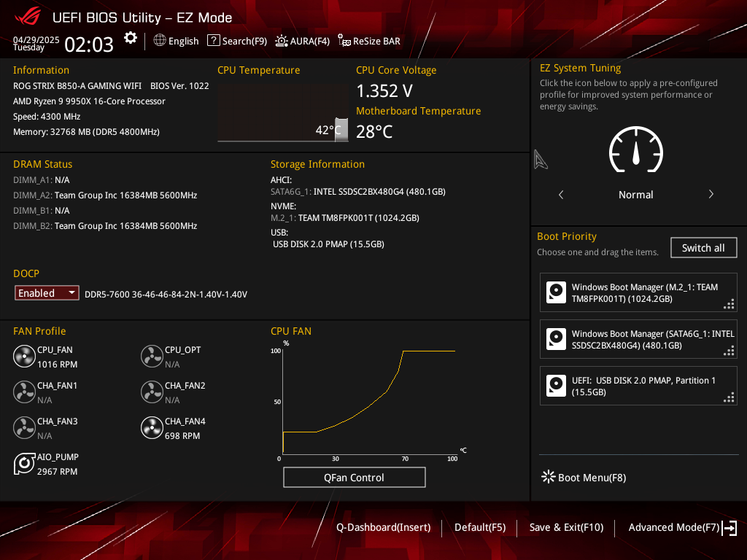Image resolution: width=747 pixels, height=560 pixels.
Task: Toggle ReSize BAR option
Action: coord(376,42)
